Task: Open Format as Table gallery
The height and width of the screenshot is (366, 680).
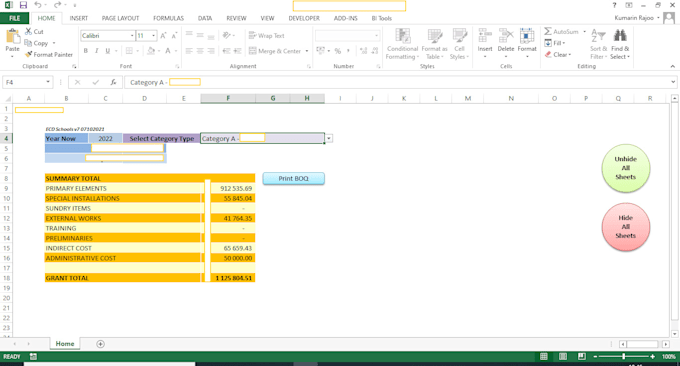Action: click(434, 44)
